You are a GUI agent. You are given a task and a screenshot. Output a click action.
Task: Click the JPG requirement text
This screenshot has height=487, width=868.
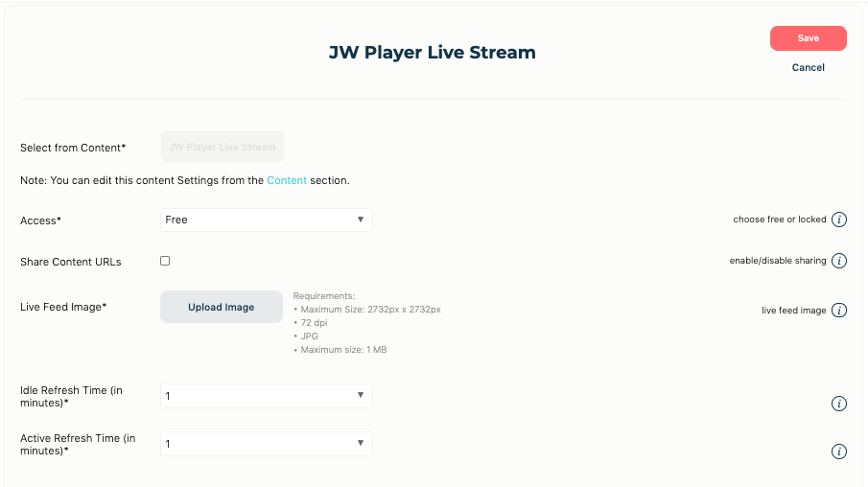coord(310,336)
